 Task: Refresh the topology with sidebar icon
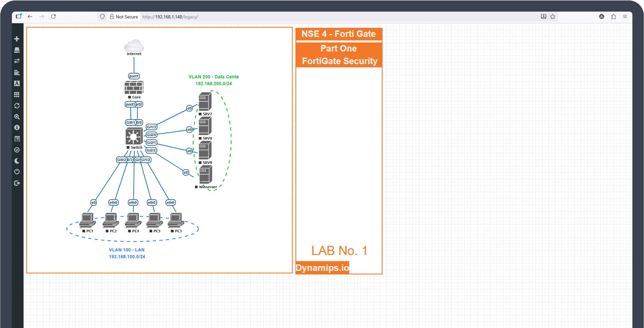click(x=17, y=106)
